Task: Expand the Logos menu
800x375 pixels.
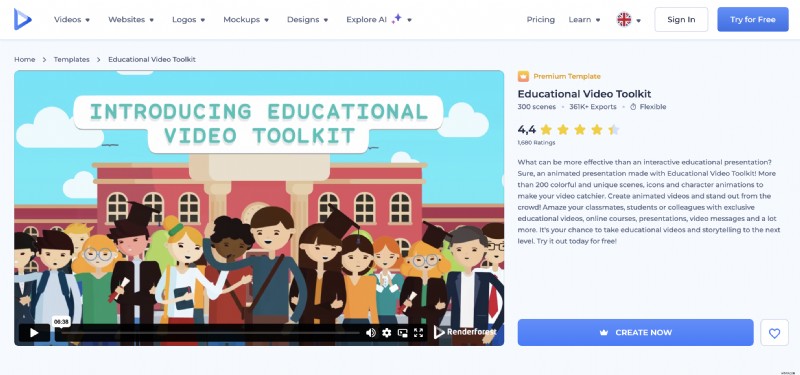Action: pos(188,19)
